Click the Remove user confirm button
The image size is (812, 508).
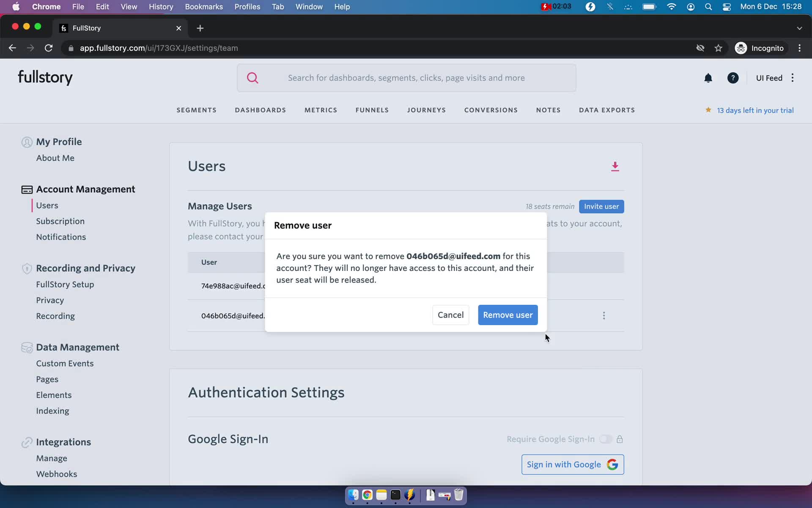507,315
